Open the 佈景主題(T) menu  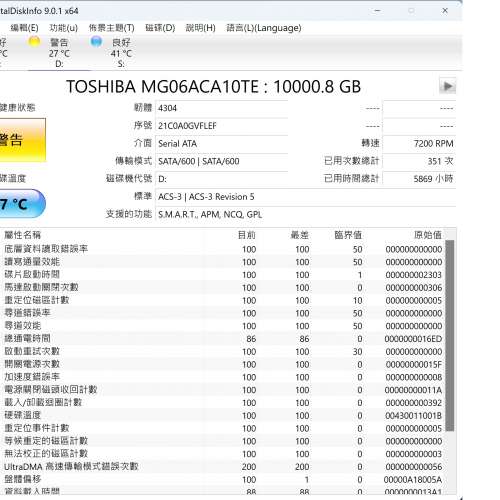pyautogui.click(x=111, y=28)
